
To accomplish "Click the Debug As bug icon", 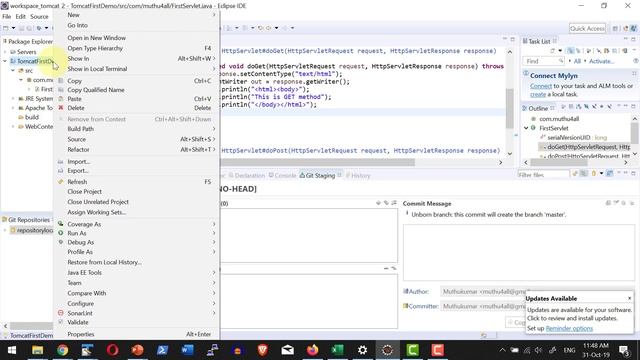I will (x=61, y=242).
